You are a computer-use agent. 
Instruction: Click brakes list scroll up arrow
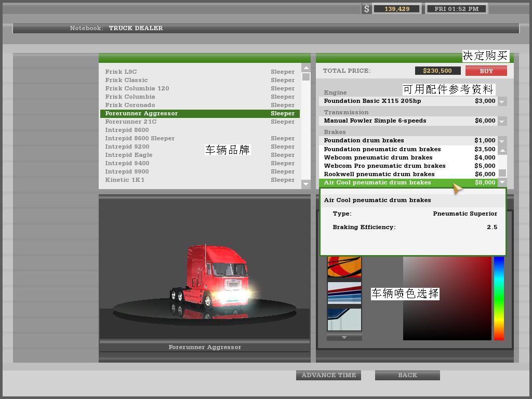click(502, 151)
